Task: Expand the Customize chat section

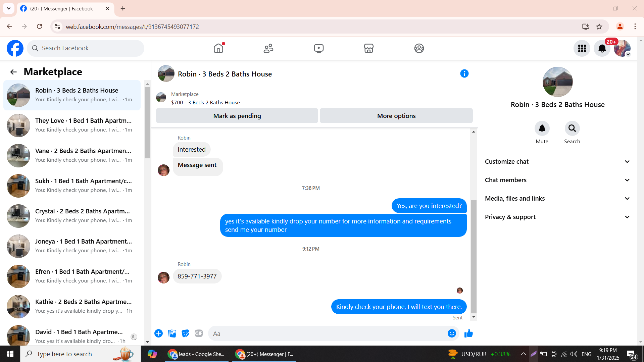Action: coord(557,162)
